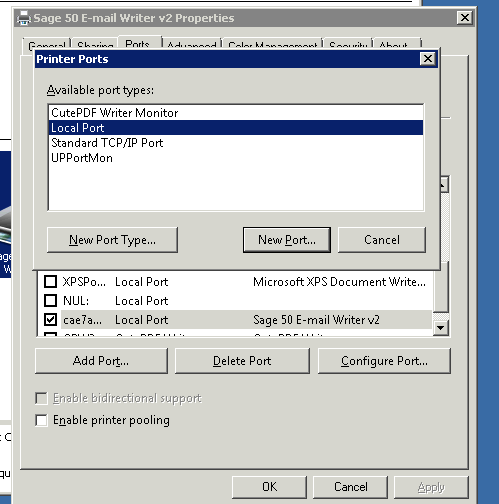Click the New Port Type... button
Screen dimensions: 499x504
(x=112, y=240)
